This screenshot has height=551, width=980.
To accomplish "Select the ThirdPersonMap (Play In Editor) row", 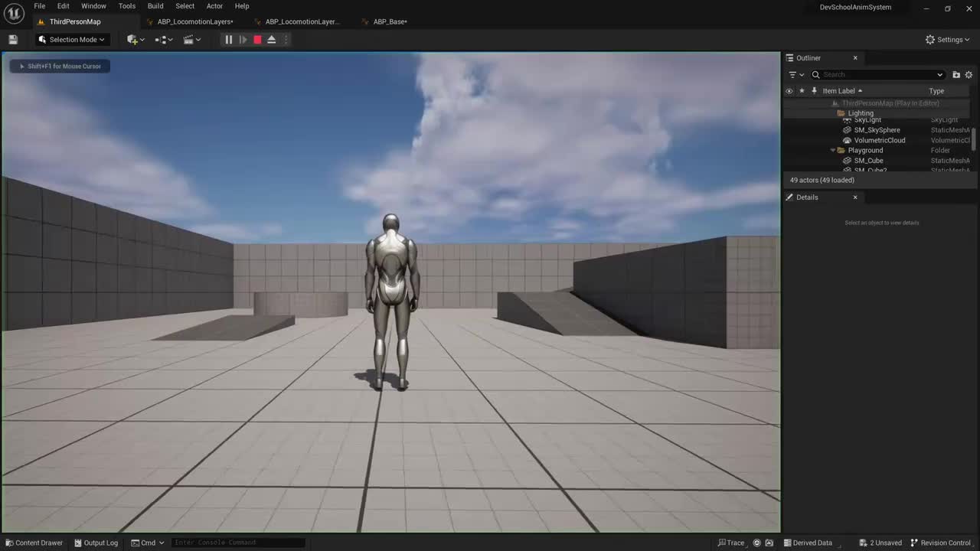I will tap(877, 103).
